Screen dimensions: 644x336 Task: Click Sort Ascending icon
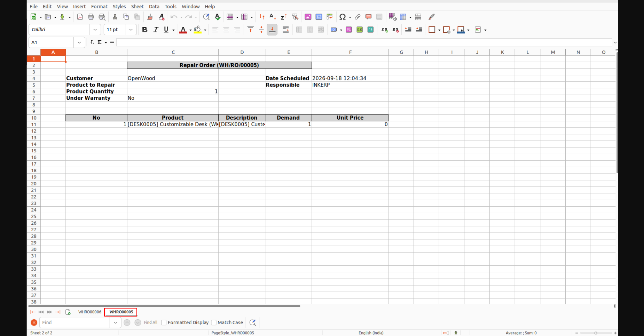tap(273, 17)
